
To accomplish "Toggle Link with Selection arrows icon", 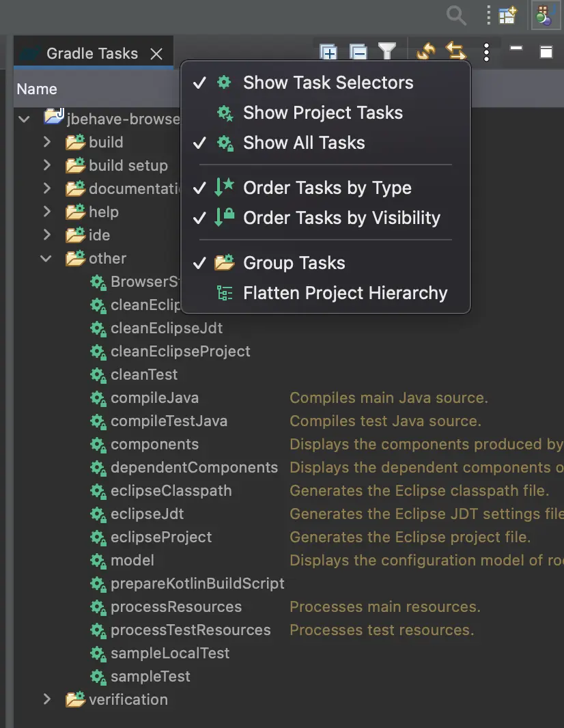I will [455, 52].
